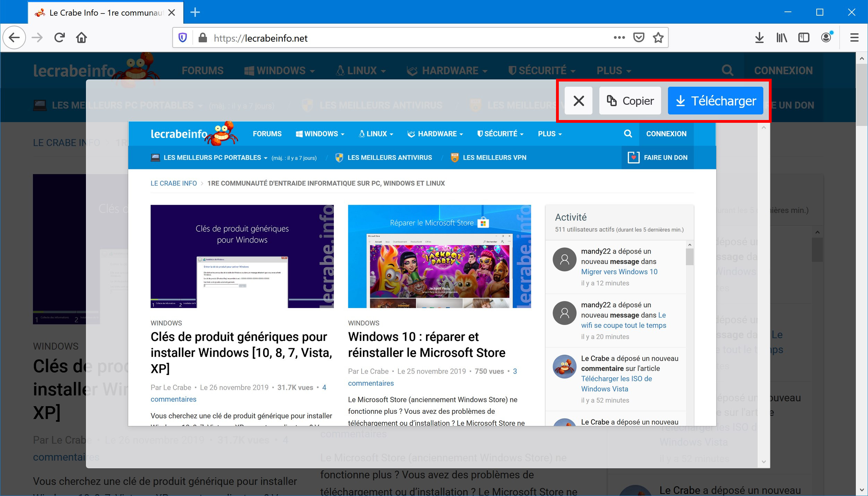This screenshot has width=868, height=496.
Task: Click mandy22 avatar beside Migrer vers Windows 10
Action: [564, 259]
